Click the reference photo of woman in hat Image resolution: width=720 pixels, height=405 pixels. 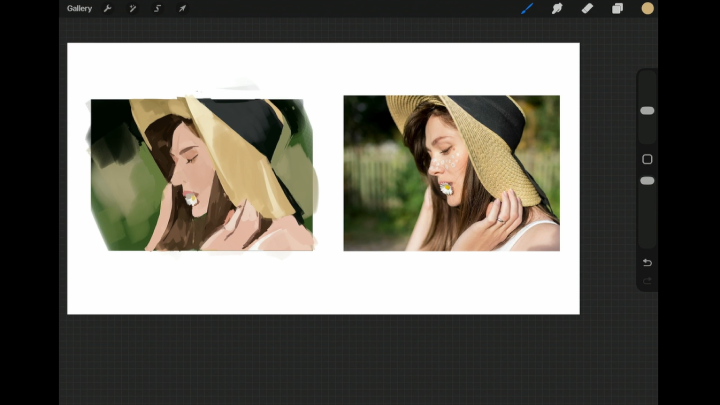coord(451,173)
